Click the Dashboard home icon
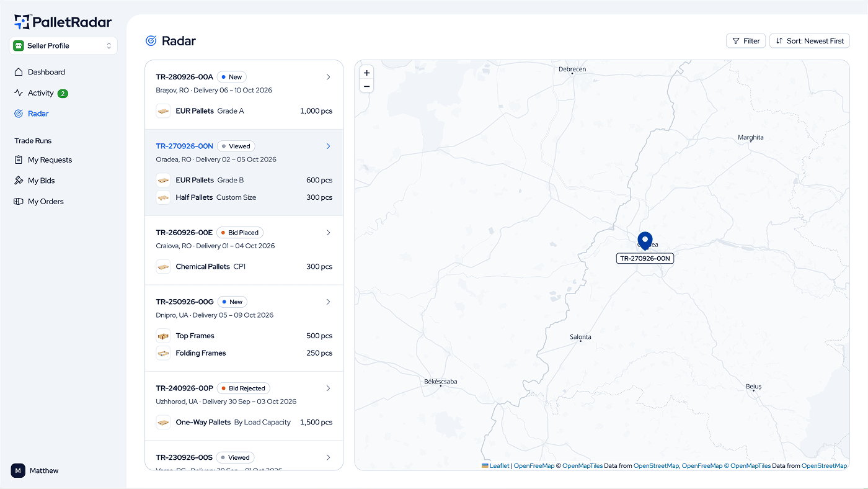This screenshot has width=868, height=489. pos(19,72)
